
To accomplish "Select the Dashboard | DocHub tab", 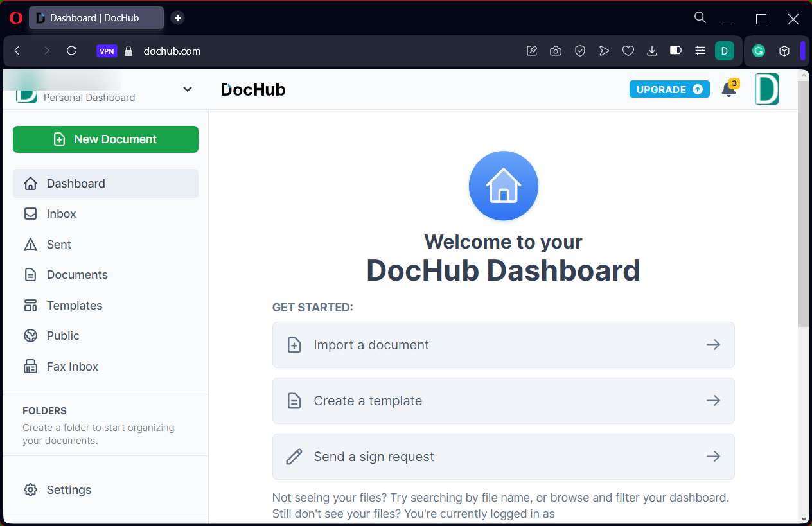I will click(96, 18).
